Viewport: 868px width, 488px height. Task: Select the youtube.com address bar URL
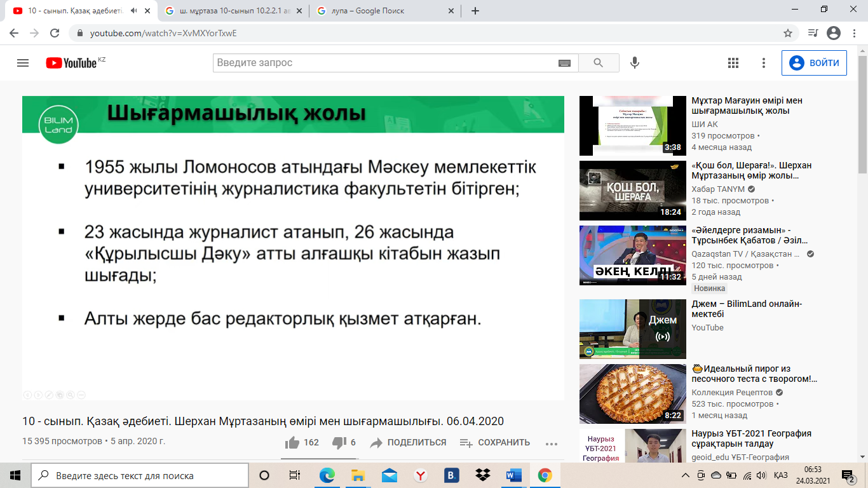(x=163, y=33)
